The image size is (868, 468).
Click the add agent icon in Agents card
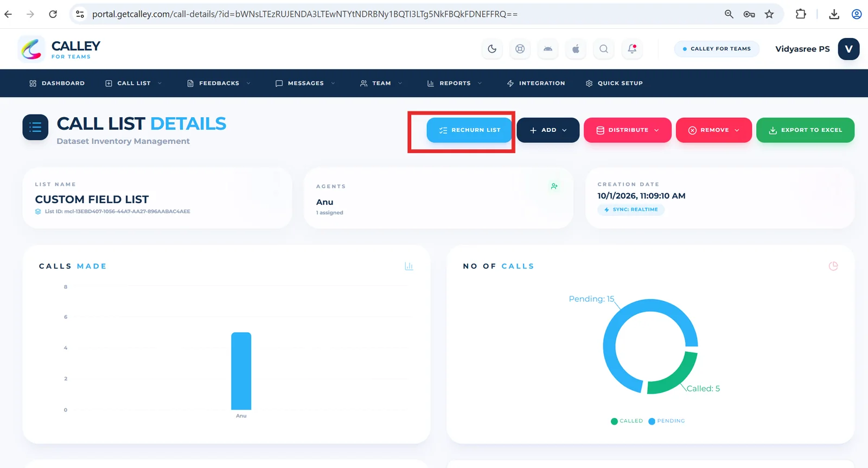tap(554, 186)
